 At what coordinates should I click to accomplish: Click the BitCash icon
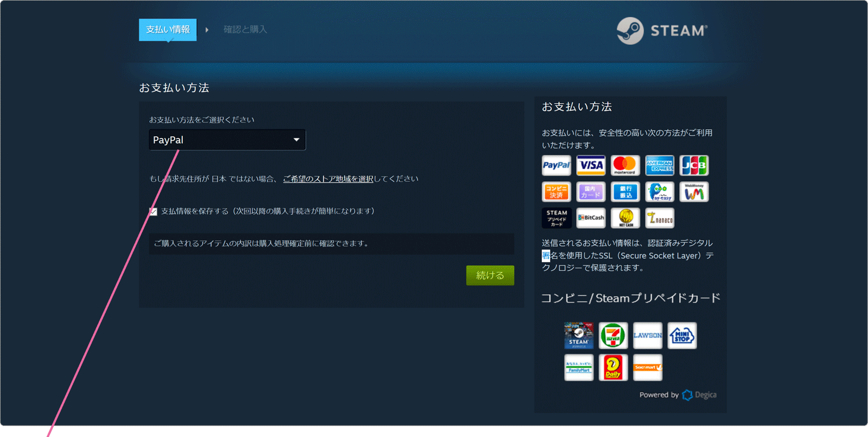(591, 218)
